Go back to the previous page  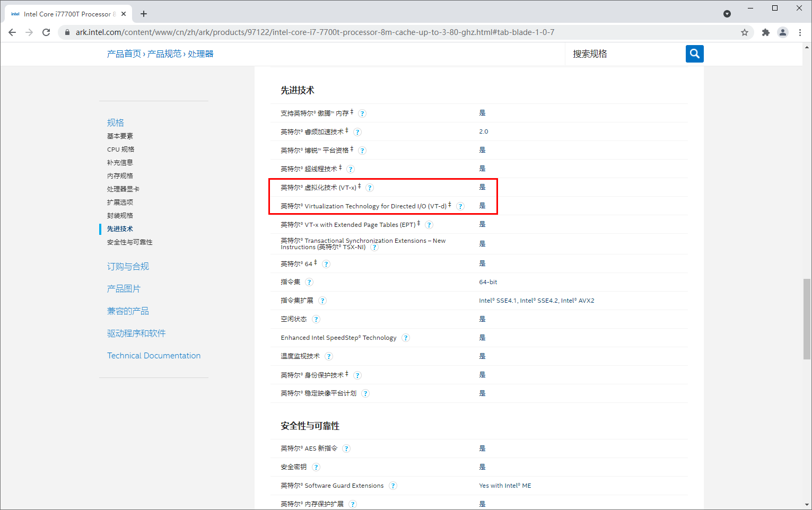click(x=12, y=32)
